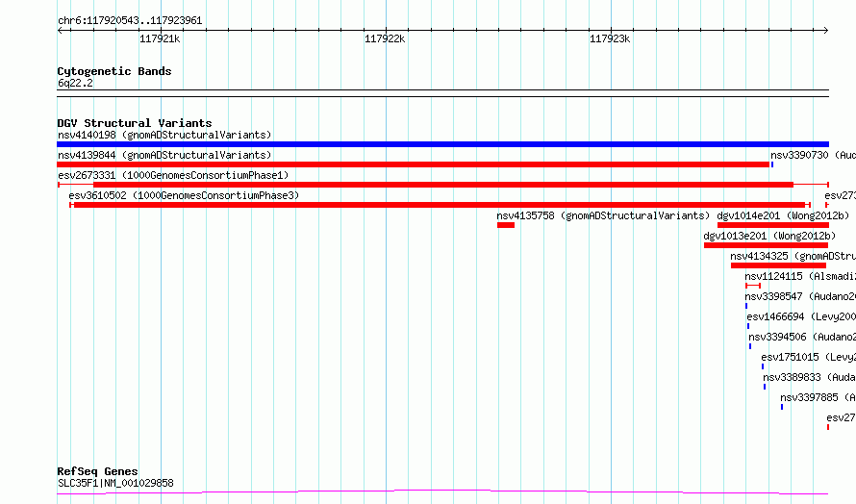Select the red nsv4139844 variant bar
Image resolution: width=856 pixels, height=504 pixels.
[414, 164]
